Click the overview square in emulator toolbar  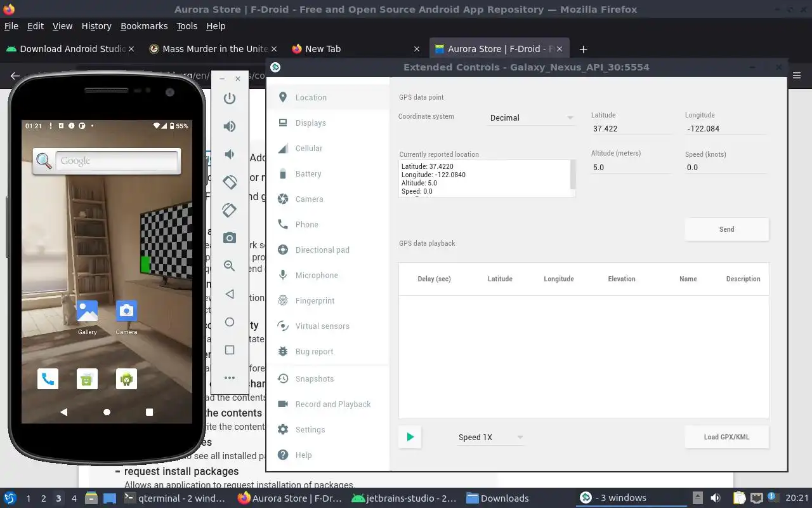click(x=230, y=350)
